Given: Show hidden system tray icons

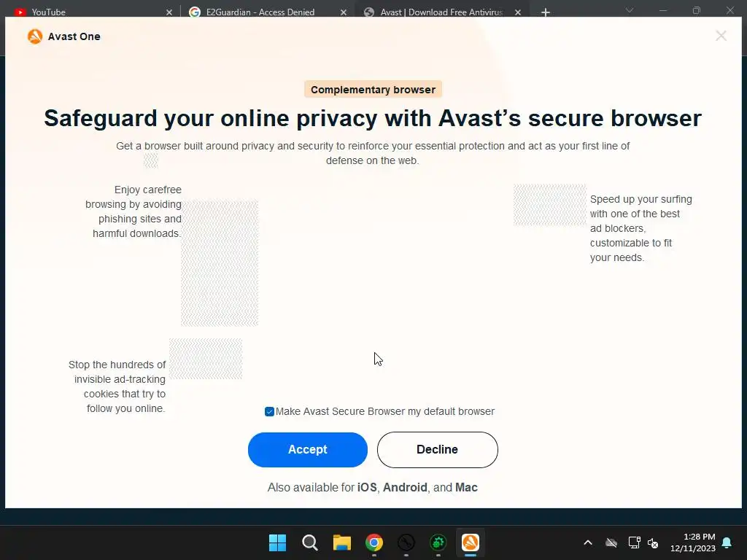Looking at the screenshot, I should [x=588, y=542].
